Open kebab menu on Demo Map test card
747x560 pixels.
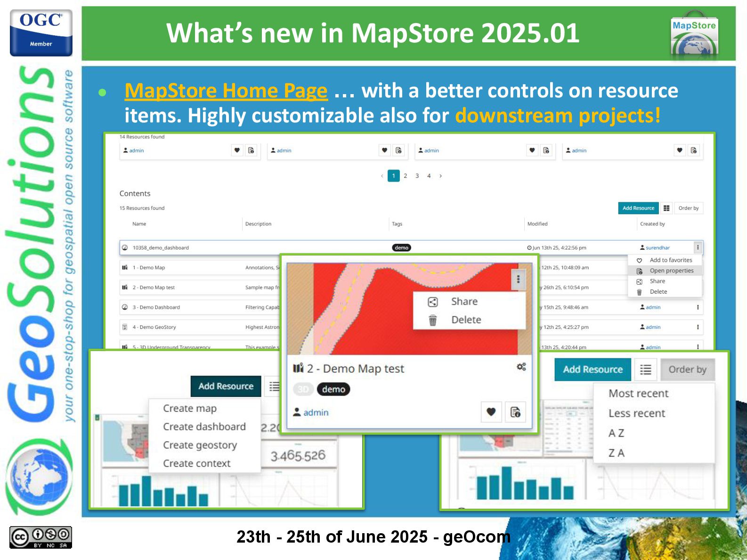point(518,280)
